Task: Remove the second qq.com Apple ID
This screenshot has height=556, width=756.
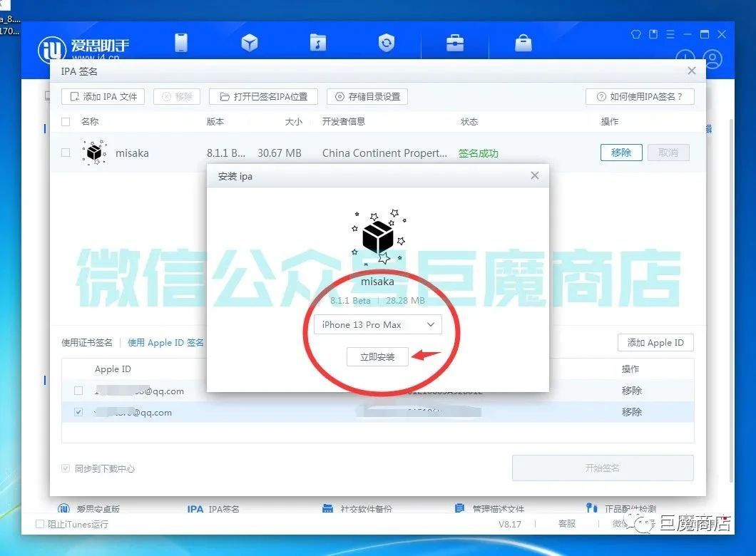Action: (x=632, y=412)
